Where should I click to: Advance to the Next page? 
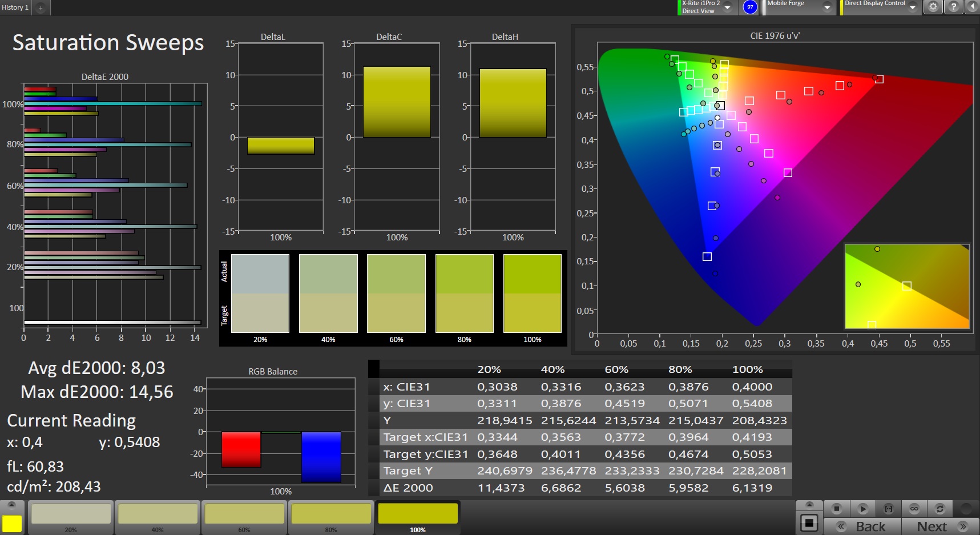click(x=941, y=526)
